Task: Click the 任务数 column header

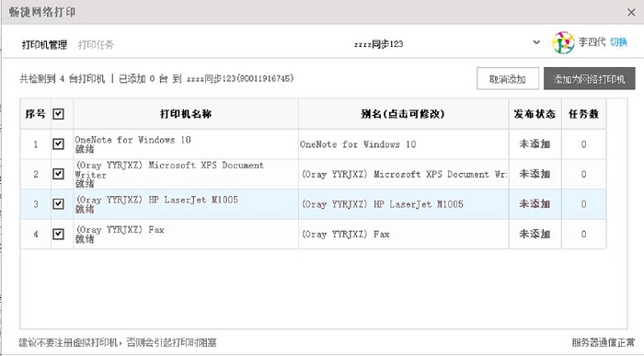Action: point(583,114)
